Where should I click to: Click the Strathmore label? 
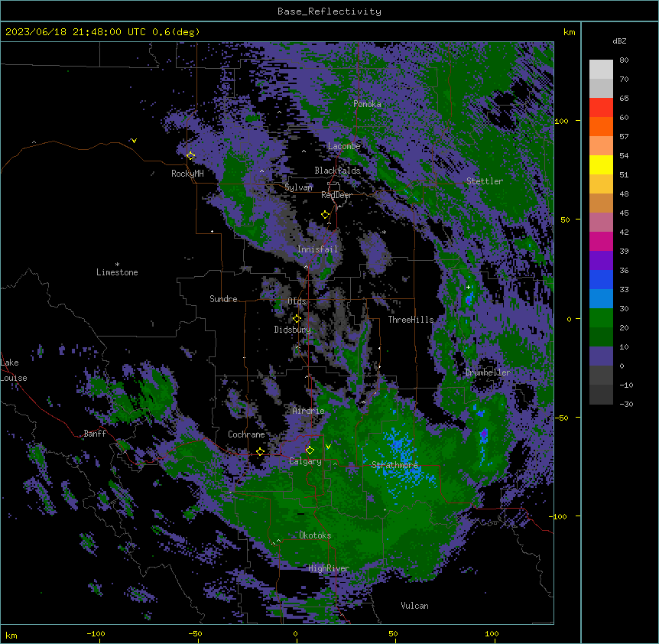[394, 464]
